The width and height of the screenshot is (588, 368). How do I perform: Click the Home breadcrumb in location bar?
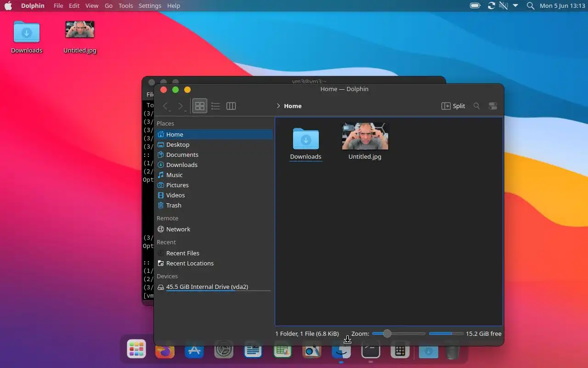point(293,106)
